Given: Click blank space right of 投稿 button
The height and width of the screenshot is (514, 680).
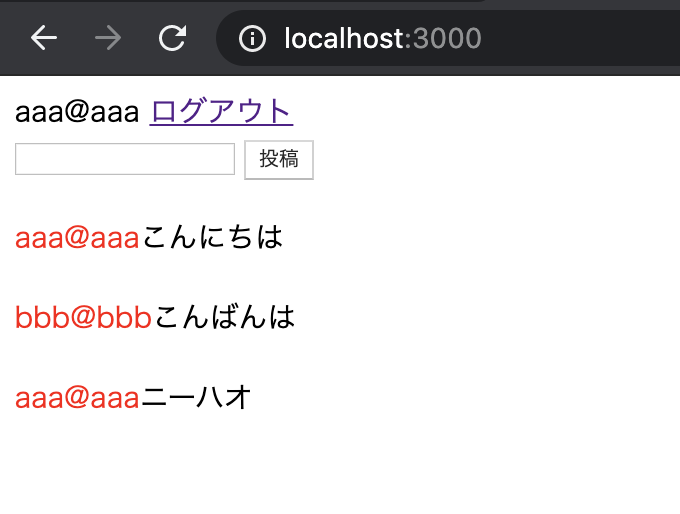Looking at the screenshot, I should (x=480, y=160).
